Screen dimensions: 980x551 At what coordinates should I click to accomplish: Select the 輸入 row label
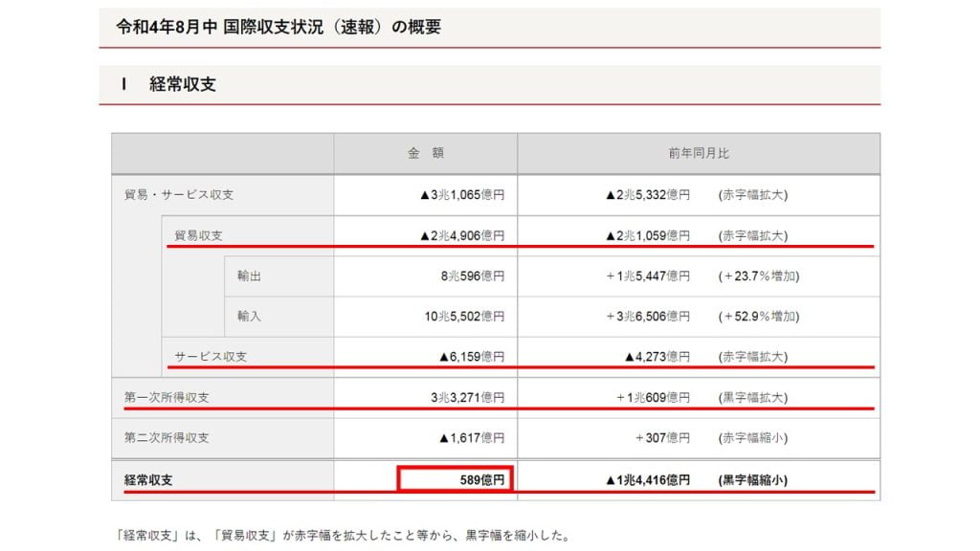tap(250, 316)
